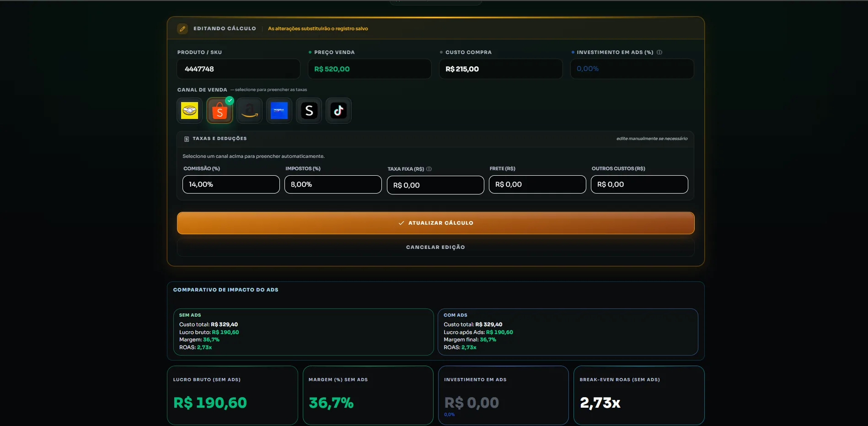Focus the Taxa Fixa (R$) field

[x=435, y=185]
